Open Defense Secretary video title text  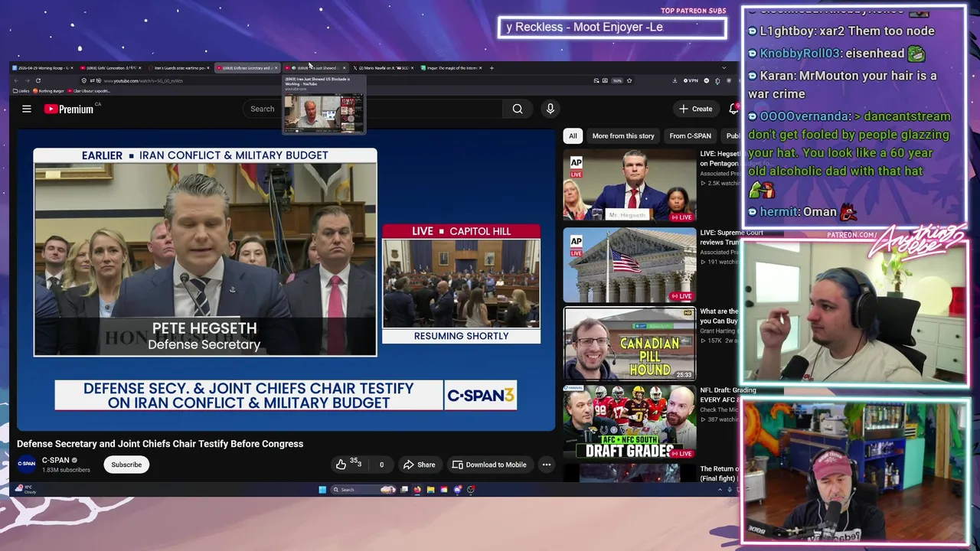coord(160,444)
